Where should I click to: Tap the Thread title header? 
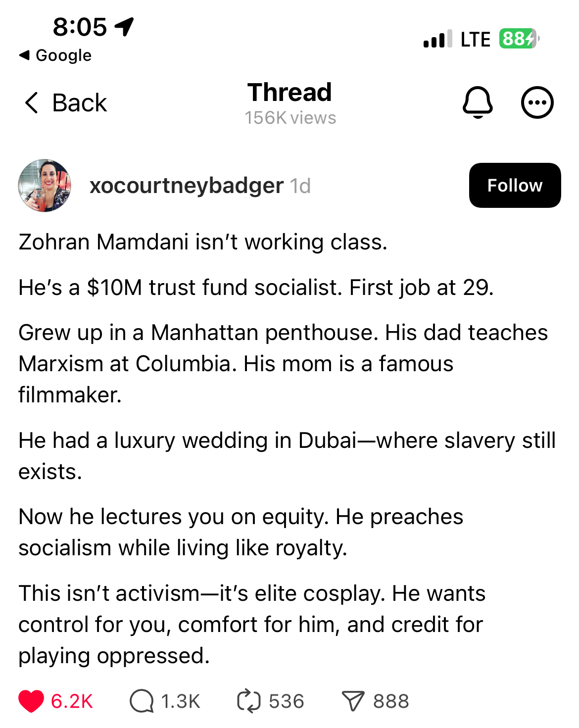[x=289, y=93]
